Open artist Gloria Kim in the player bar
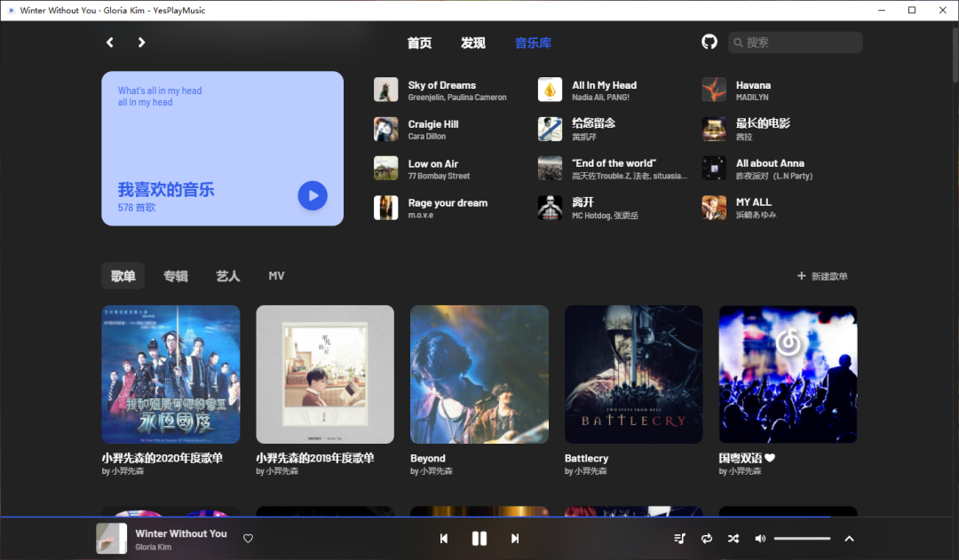The height and width of the screenshot is (560, 959). tap(153, 548)
